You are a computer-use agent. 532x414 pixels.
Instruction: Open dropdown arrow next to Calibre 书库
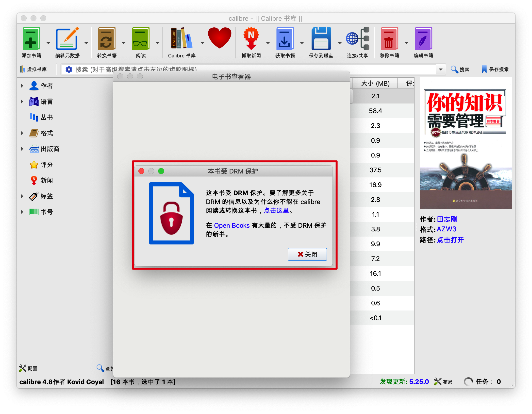click(x=202, y=43)
